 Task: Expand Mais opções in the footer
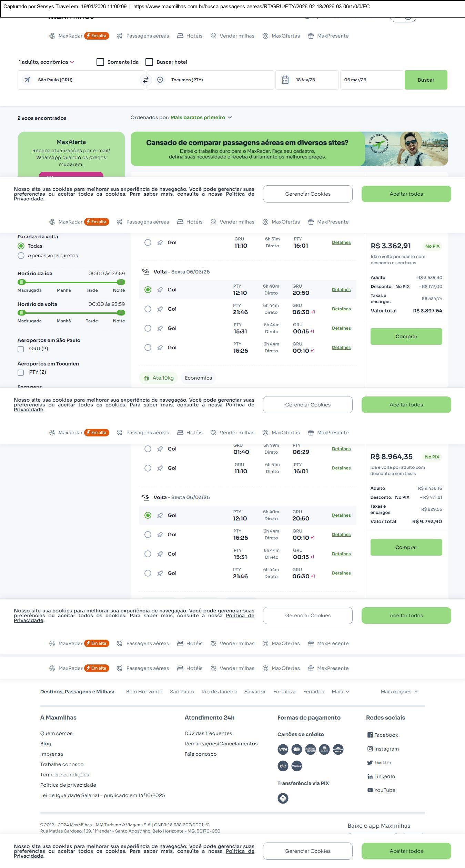[399, 692]
